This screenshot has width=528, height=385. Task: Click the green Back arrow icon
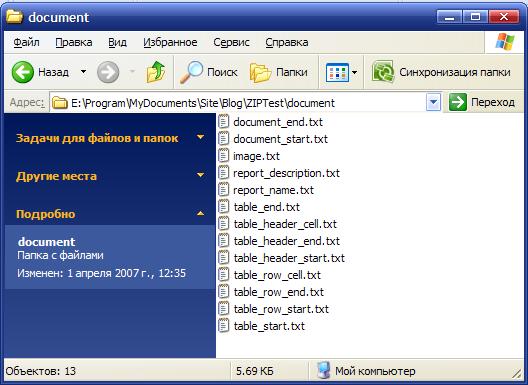pos(23,72)
